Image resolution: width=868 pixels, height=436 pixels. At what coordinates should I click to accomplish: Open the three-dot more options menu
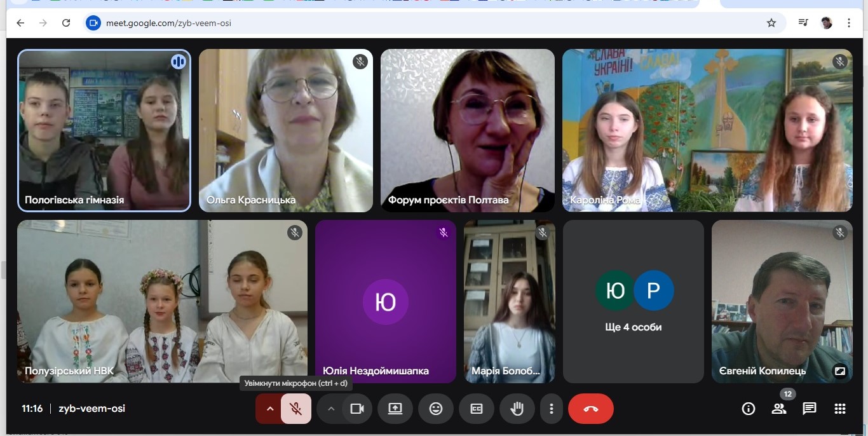point(552,409)
